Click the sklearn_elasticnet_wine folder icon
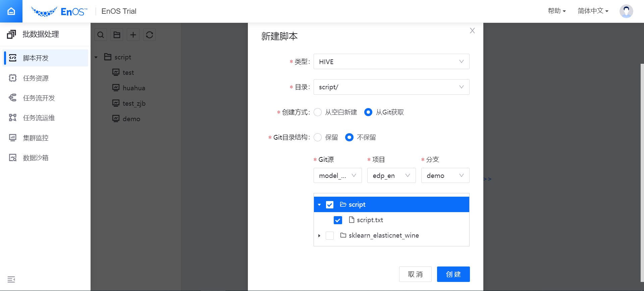 click(x=343, y=235)
